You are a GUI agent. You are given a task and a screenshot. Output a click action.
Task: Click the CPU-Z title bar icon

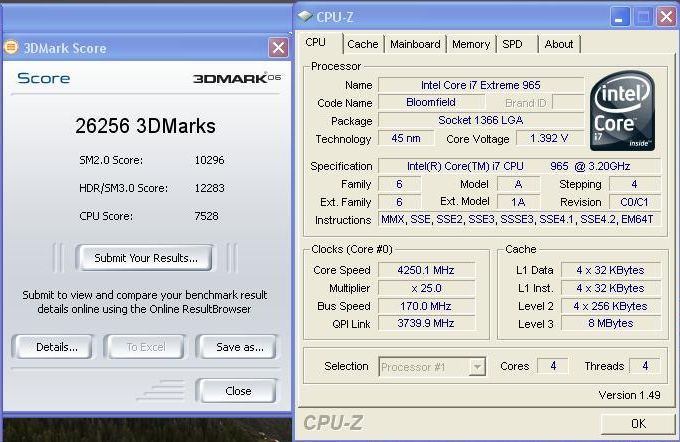pos(305,16)
